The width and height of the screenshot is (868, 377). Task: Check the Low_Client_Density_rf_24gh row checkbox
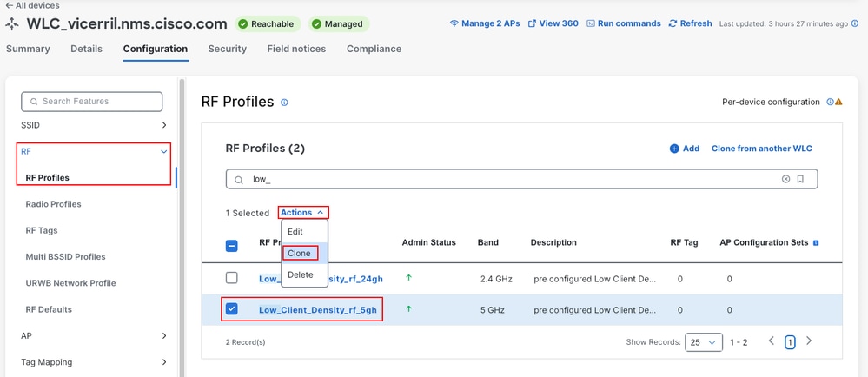(232, 278)
